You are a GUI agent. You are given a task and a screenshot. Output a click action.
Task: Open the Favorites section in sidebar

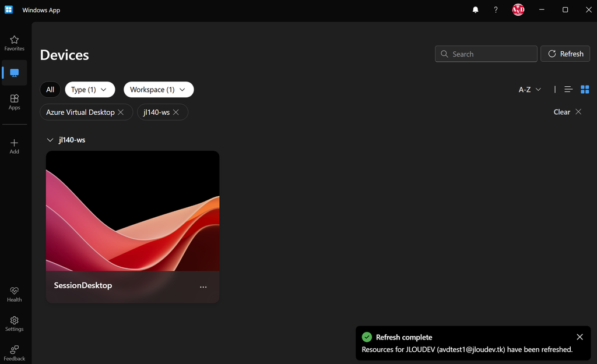[x=15, y=43]
